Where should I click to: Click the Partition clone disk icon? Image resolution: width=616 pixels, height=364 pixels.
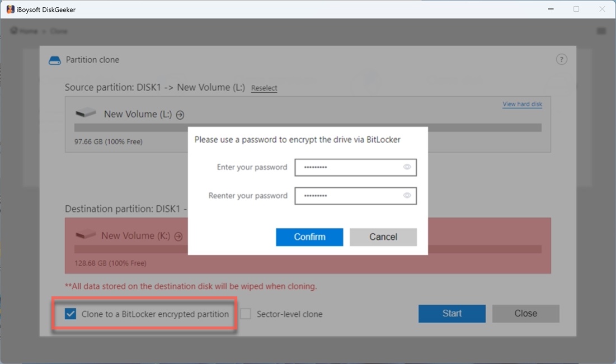pos(55,60)
